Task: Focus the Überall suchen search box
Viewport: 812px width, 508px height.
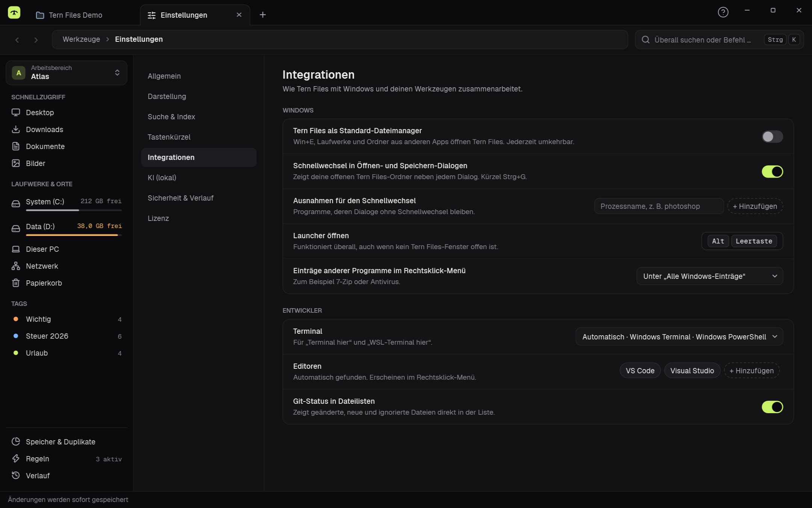Action: 719,40
